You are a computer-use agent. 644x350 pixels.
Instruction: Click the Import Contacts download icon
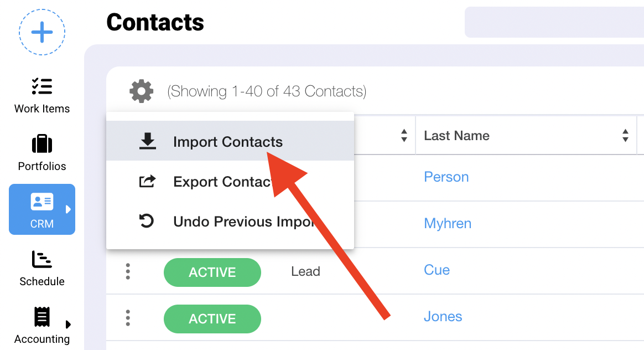click(x=147, y=142)
